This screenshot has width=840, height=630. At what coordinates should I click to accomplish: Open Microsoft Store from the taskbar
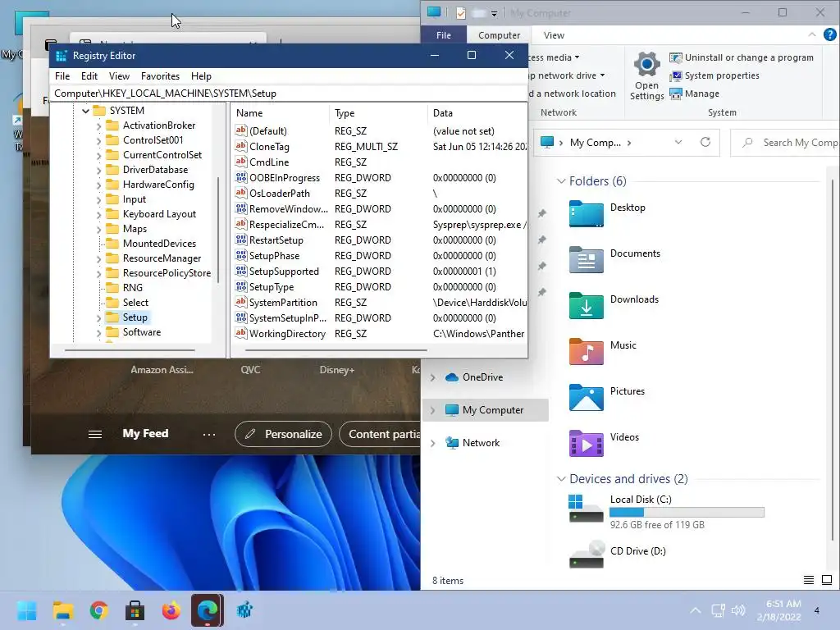tap(135, 610)
